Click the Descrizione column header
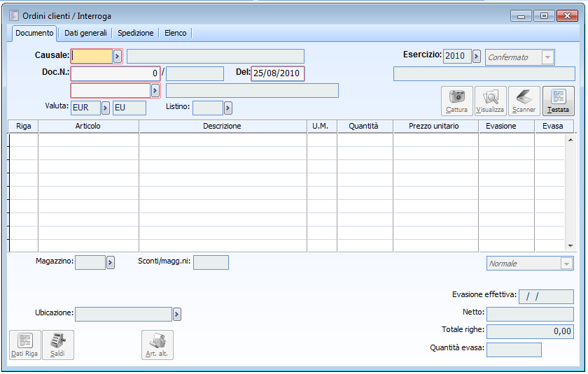 223,126
